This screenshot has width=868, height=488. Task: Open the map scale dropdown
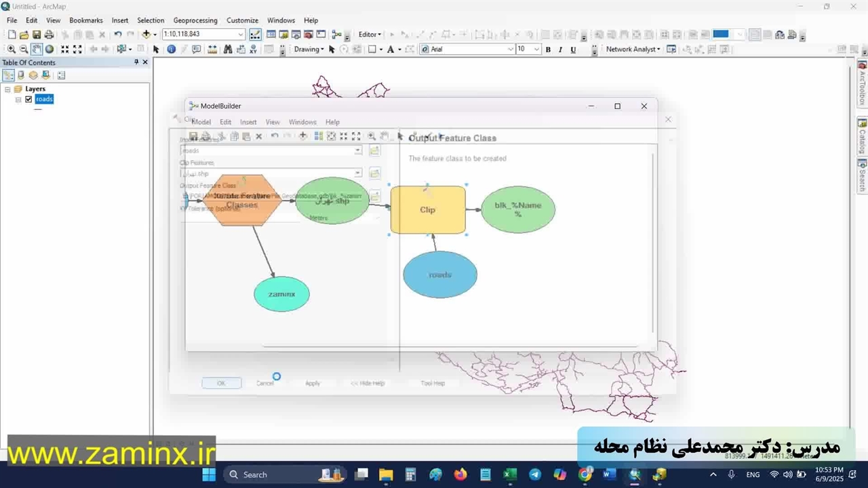240,35
